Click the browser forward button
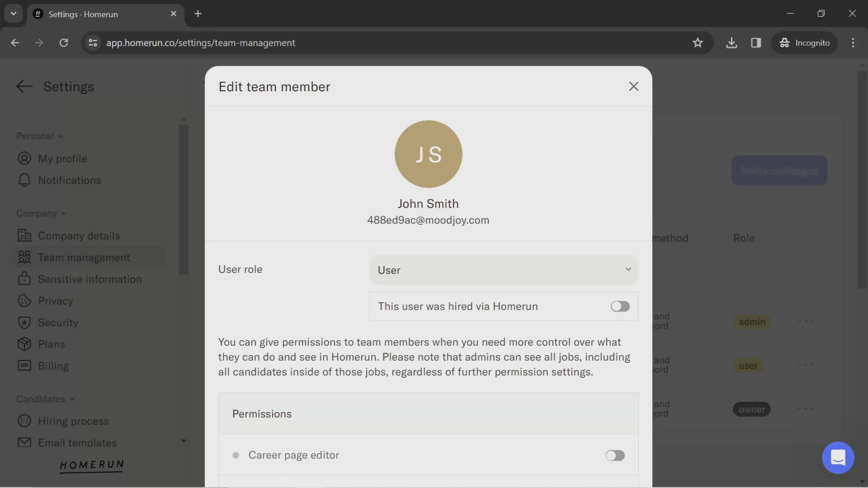 (x=39, y=43)
